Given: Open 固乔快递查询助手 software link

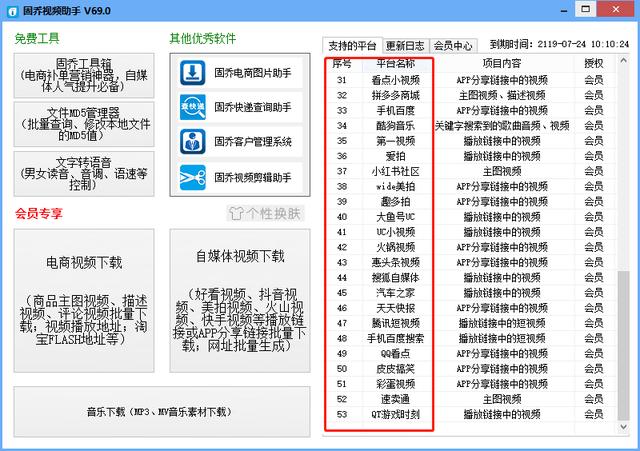Looking at the screenshot, I should (x=240, y=107).
